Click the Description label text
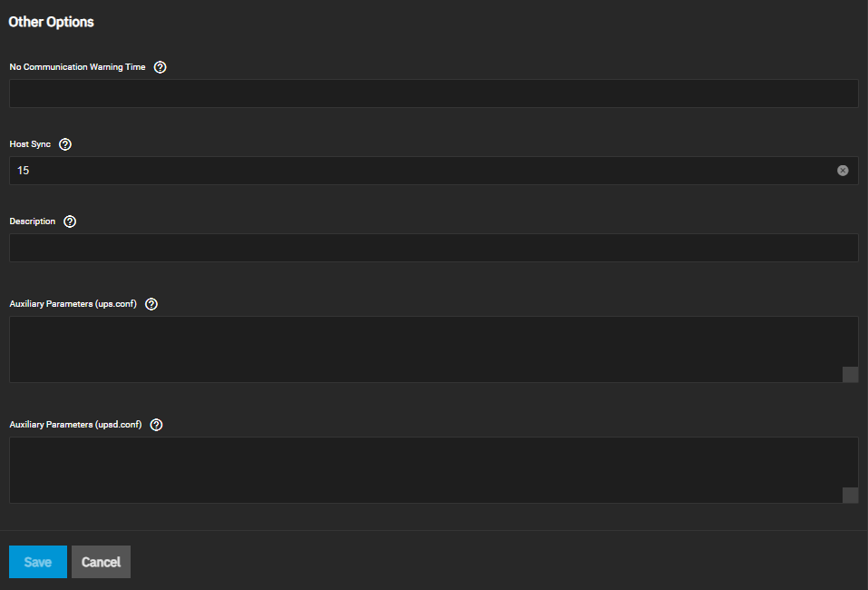868x590 pixels. 33,221
